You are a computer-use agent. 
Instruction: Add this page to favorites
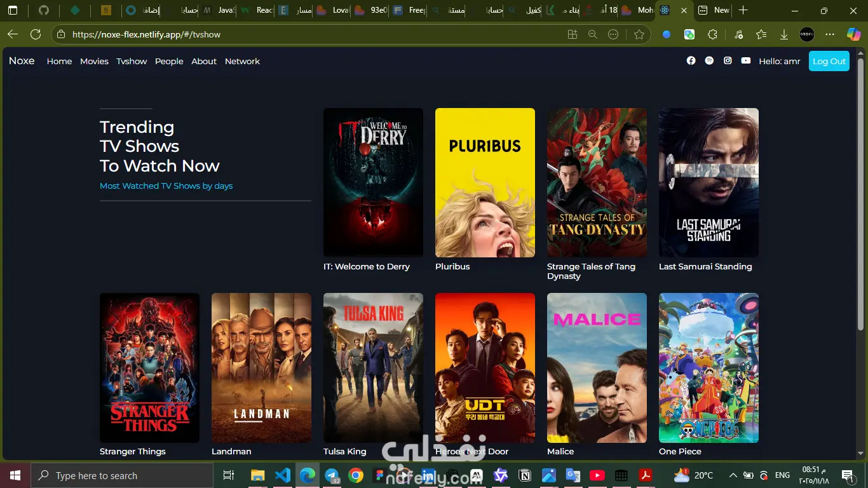pyautogui.click(x=639, y=34)
